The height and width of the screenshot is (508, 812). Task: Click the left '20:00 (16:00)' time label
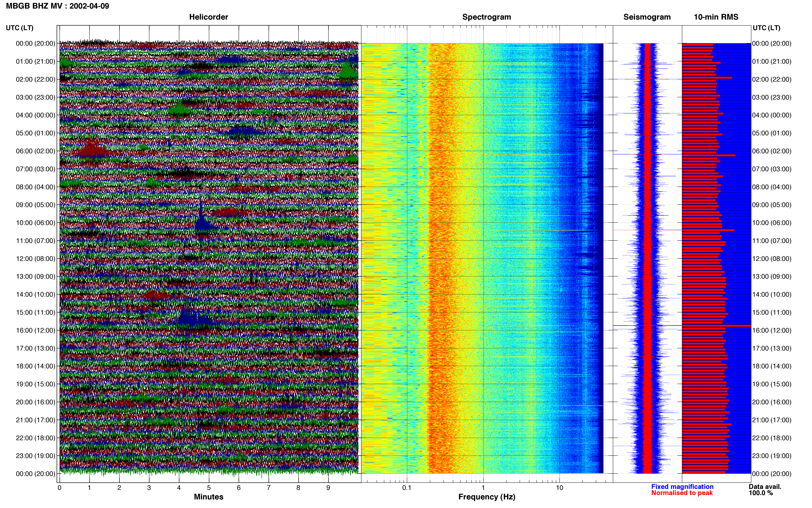point(36,402)
